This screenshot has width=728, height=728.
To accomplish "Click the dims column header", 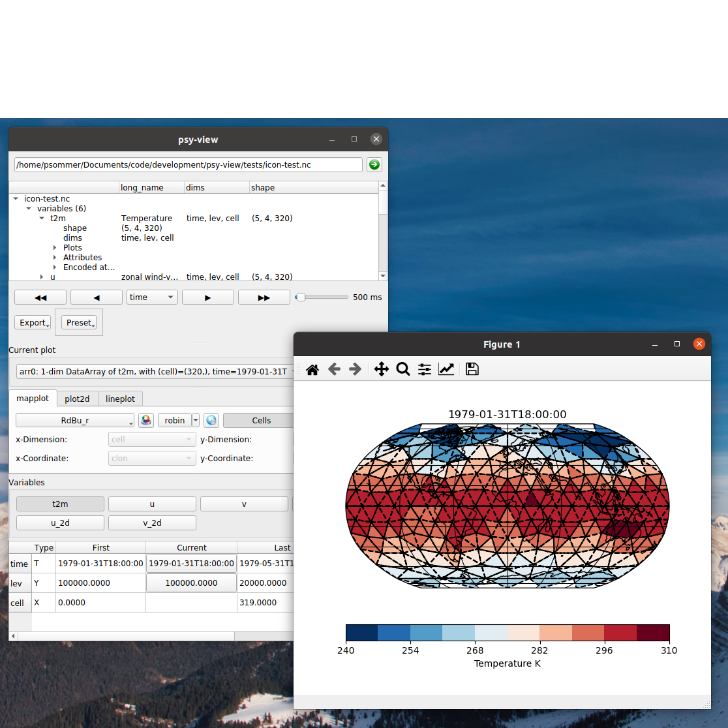I will click(x=217, y=188).
